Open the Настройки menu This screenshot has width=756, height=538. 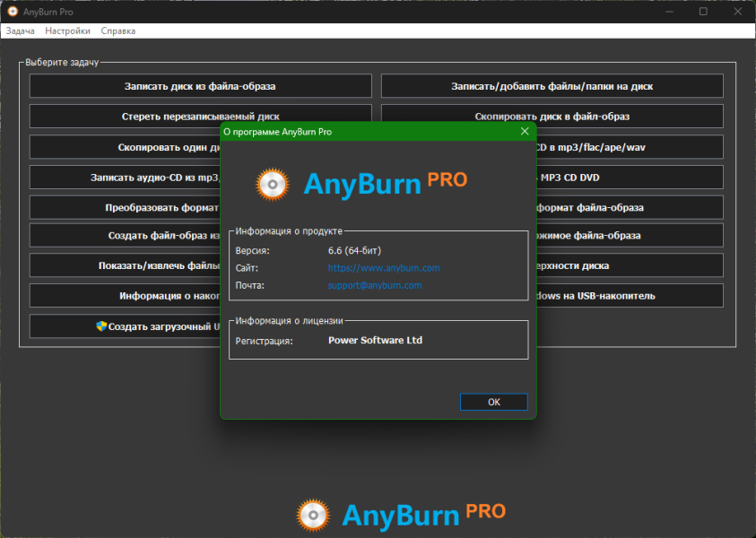pyautogui.click(x=67, y=30)
